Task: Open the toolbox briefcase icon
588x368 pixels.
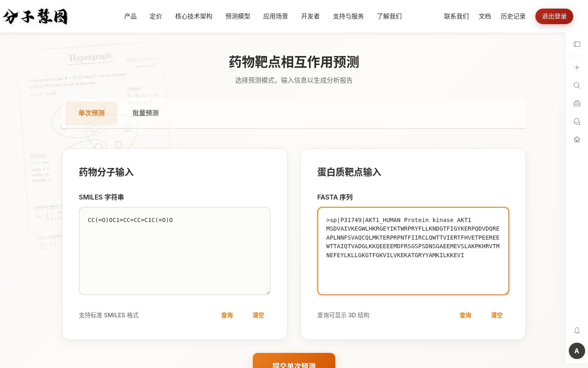Action: click(577, 103)
